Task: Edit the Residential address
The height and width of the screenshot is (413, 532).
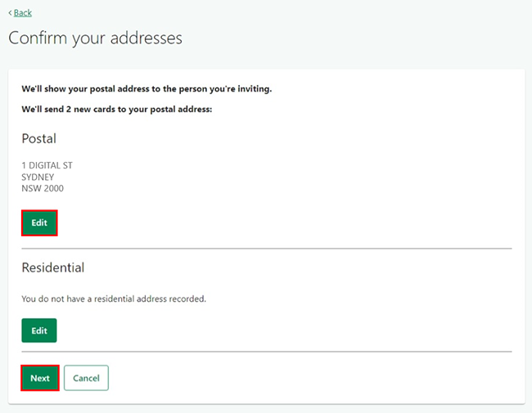Action: (39, 330)
